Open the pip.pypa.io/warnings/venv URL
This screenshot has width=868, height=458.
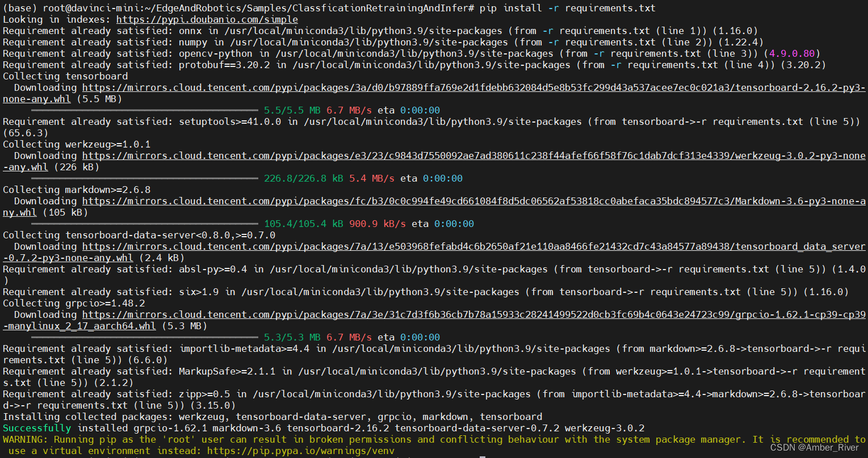(x=300, y=451)
